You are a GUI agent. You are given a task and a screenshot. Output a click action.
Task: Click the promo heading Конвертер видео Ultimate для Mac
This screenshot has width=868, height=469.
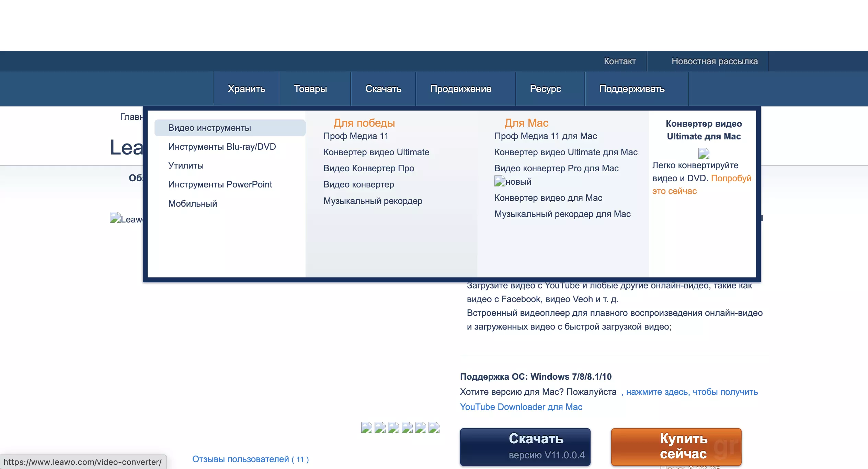(x=704, y=130)
